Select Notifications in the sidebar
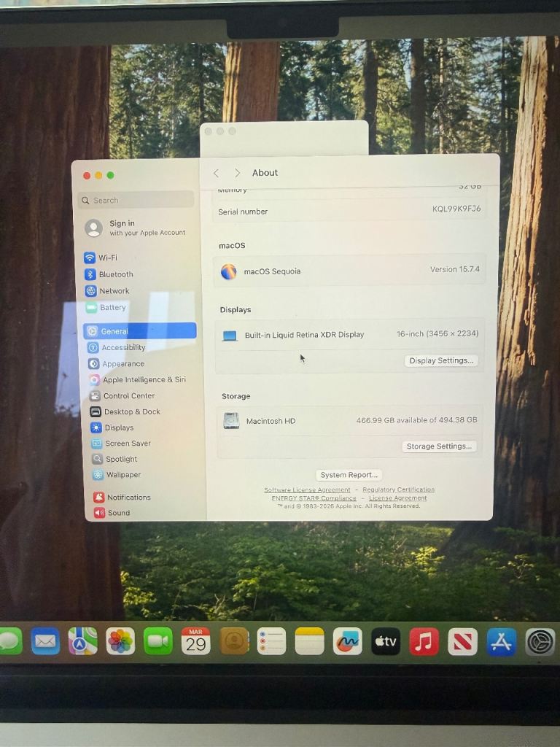The image size is (560, 747). (128, 497)
